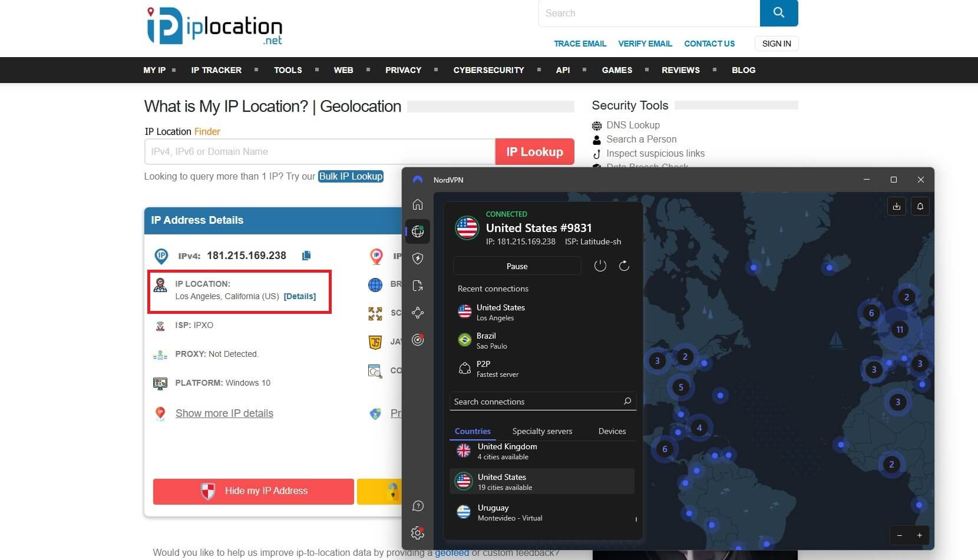Click the SIGN IN button
Screen dimensions: 978x560
pyautogui.click(x=777, y=44)
